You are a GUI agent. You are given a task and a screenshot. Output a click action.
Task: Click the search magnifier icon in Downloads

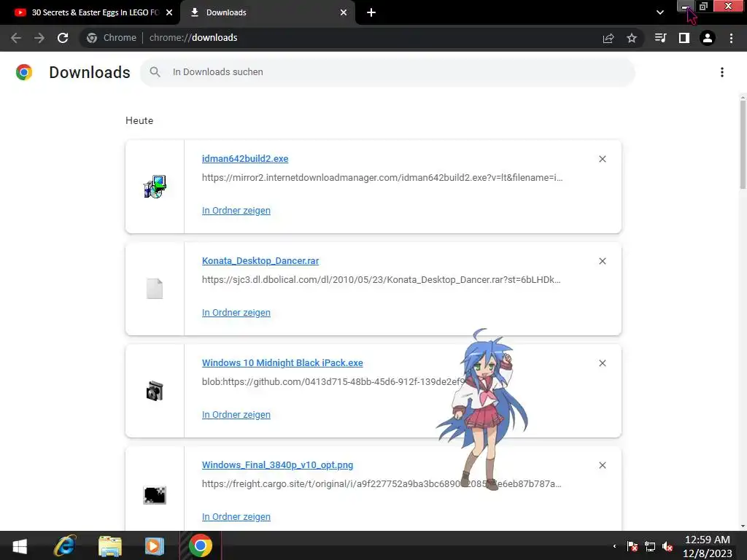[155, 72]
